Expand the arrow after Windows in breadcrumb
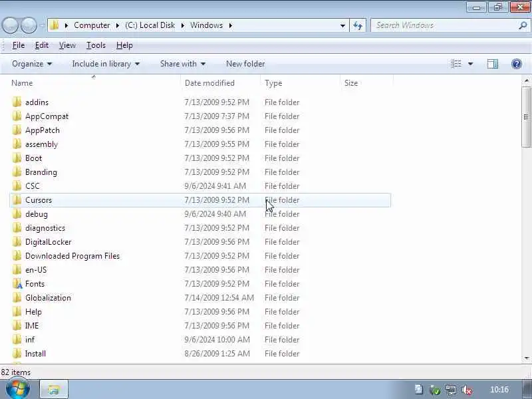This screenshot has width=532, height=399. [x=230, y=25]
